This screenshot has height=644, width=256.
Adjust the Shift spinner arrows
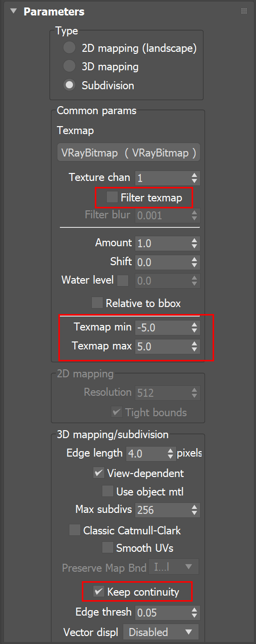(x=195, y=262)
